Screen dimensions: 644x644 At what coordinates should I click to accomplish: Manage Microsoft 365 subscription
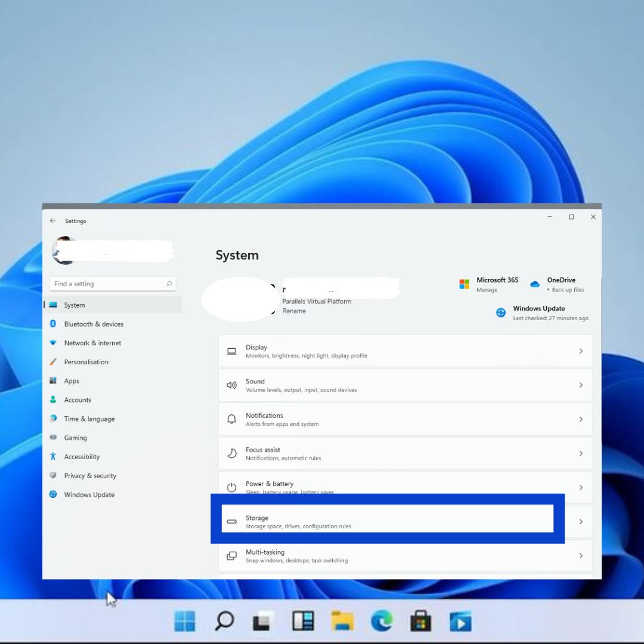[x=487, y=289]
